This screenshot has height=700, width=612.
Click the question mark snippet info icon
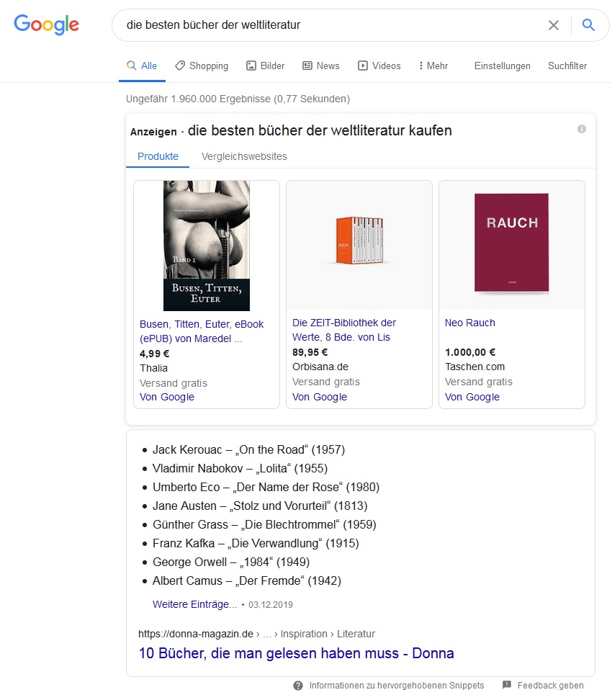[298, 686]
